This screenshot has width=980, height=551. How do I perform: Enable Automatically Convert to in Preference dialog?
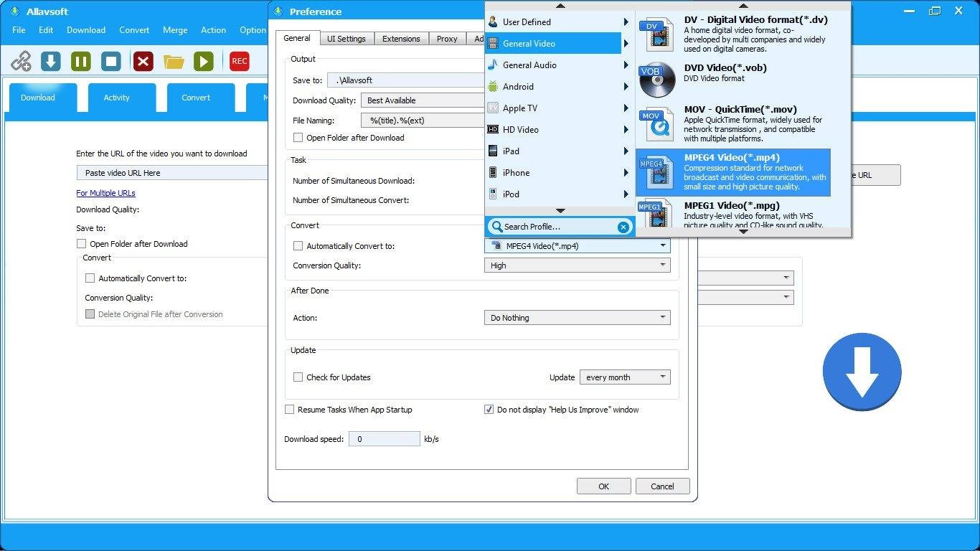298,246
